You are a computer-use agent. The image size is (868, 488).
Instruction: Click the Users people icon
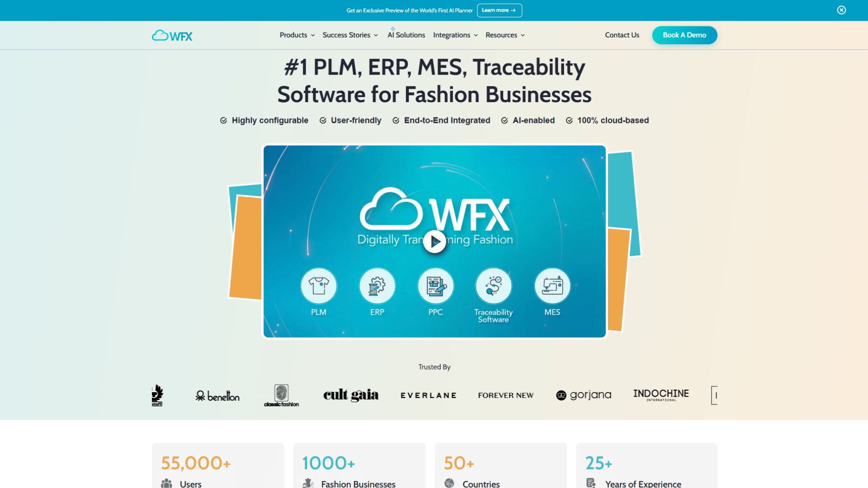click(x=166, y=483)
